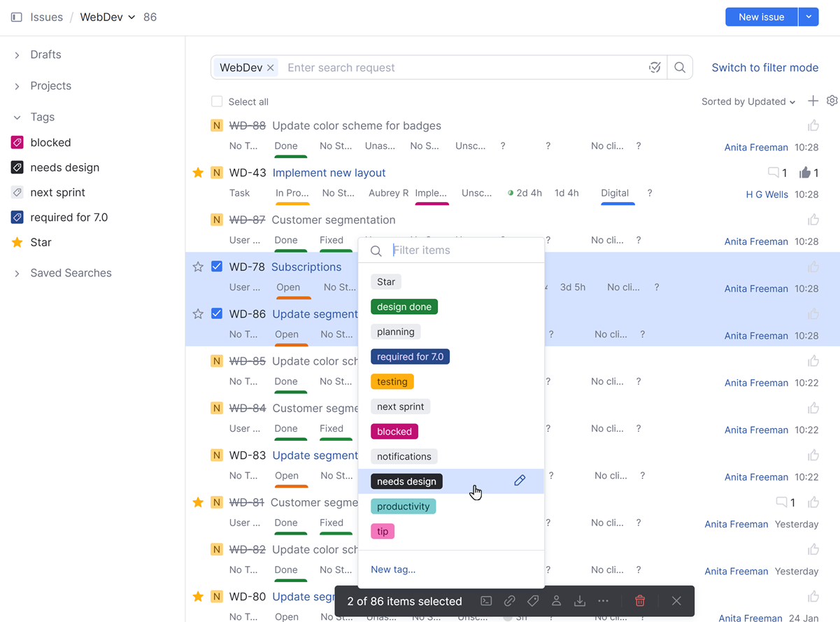
Task: Uncheck the WD-78 Subscriptions issue
Action: [x=217, y=266]
